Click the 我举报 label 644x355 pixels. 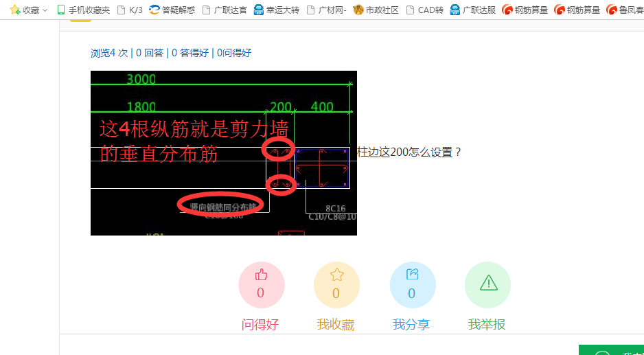487,325
